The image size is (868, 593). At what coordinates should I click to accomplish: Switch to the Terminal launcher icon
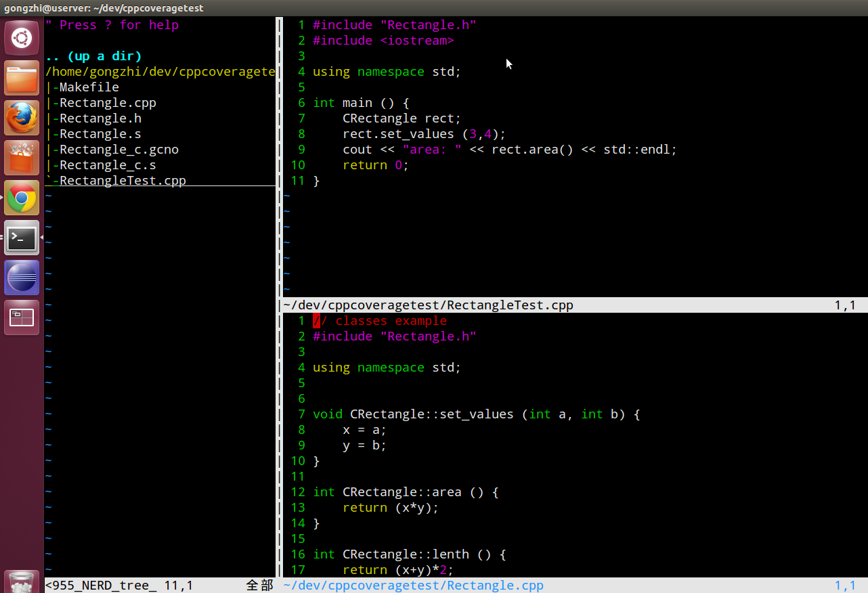(x=22, y=238)
